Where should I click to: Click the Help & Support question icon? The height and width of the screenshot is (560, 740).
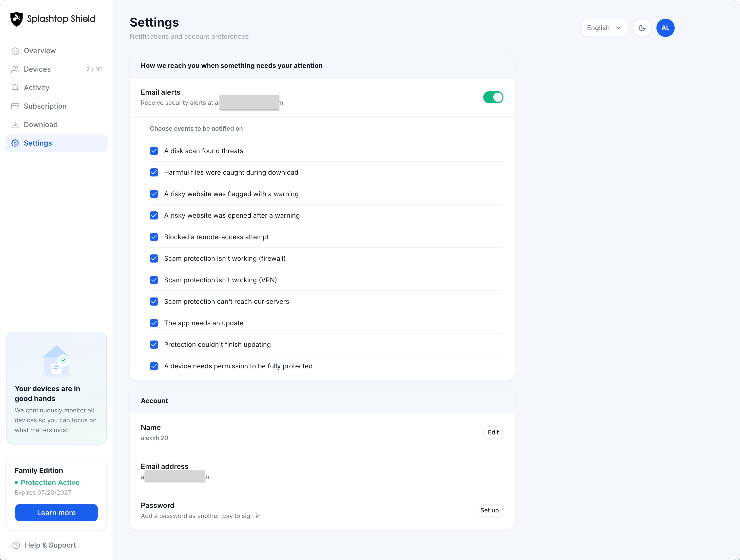click(16, 545)
